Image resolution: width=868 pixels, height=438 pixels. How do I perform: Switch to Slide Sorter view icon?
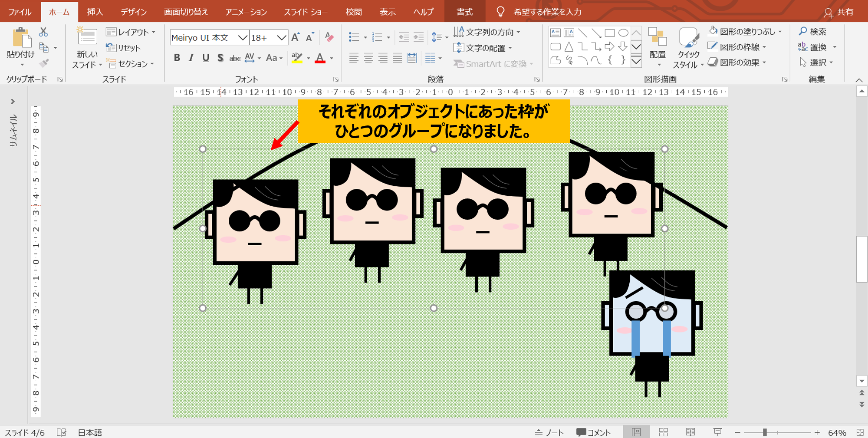(x=663, y=432)
